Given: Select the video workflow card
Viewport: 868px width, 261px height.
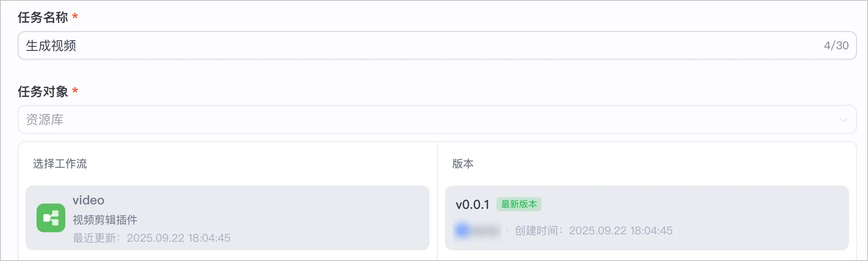Looking at the screenshot, I should coord(227,218).
